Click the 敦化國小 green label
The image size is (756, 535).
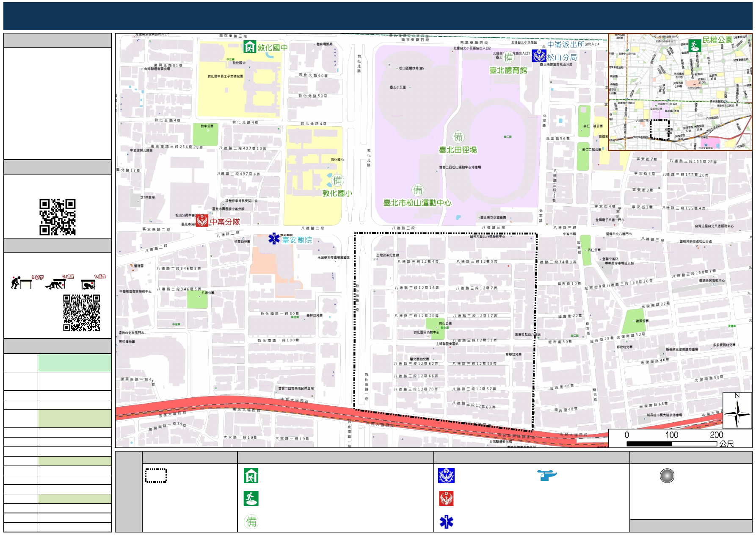(x=337, y=193)
